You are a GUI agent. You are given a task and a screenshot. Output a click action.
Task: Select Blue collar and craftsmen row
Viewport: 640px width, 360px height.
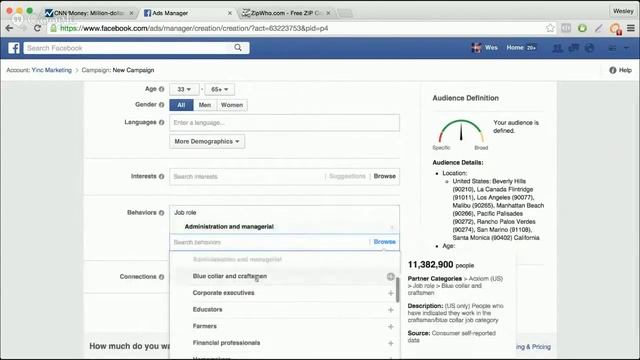pyautogui.click(x=284, y=276)
